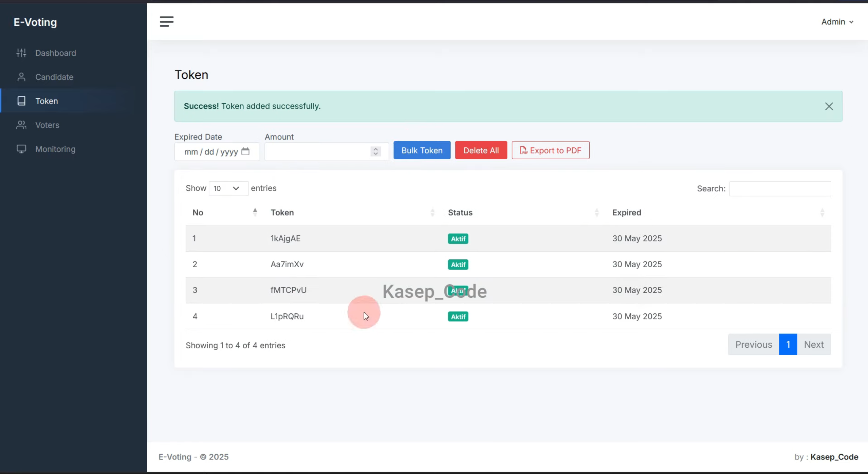Select page 1 in pagination
868x474 pixels.
pos(788,344)
